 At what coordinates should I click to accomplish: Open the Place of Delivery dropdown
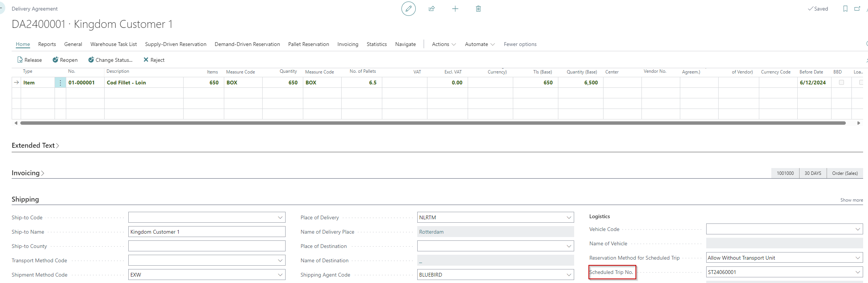569,217
